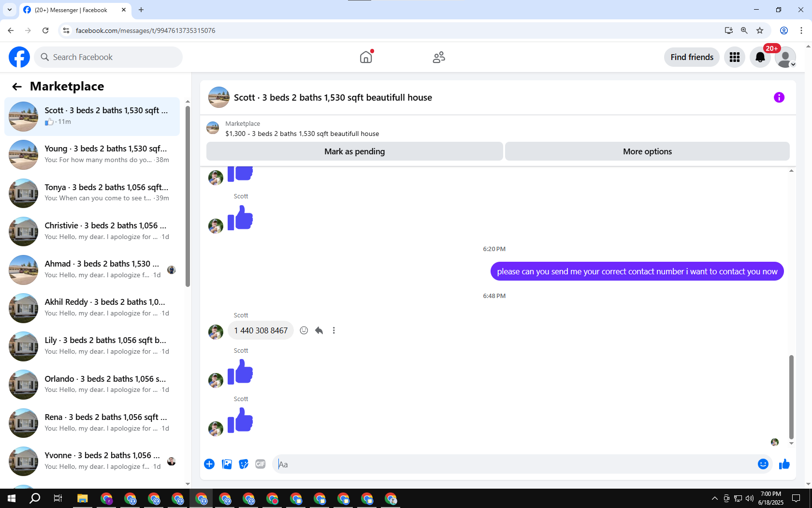
Task: Open the Rena conversation
Action: tap(92, 423)
